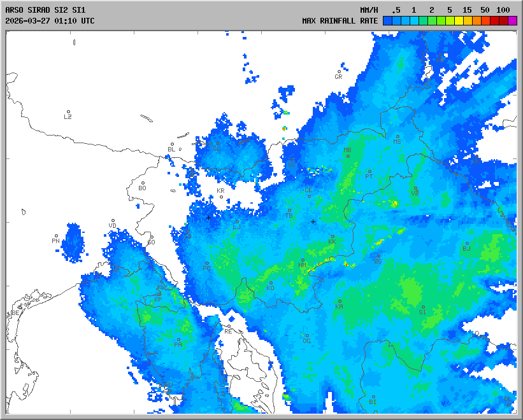Viewport: 523px width, 420px height.
Task: Click the PN location marker
Action: pos(56,236)
